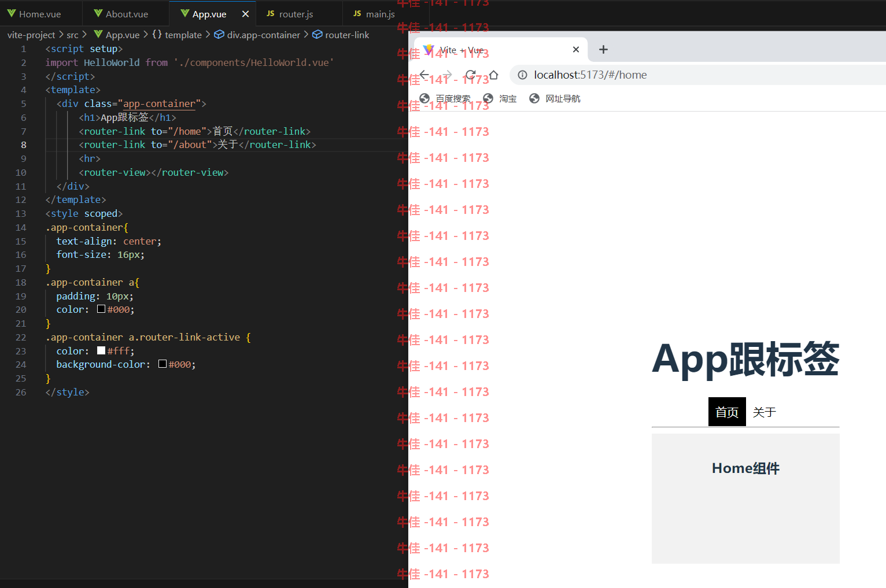Image resolution: width=886 pixels, height=588 pixels.
Task: Click the text-align: center declaration
Action: coord(109,241)
